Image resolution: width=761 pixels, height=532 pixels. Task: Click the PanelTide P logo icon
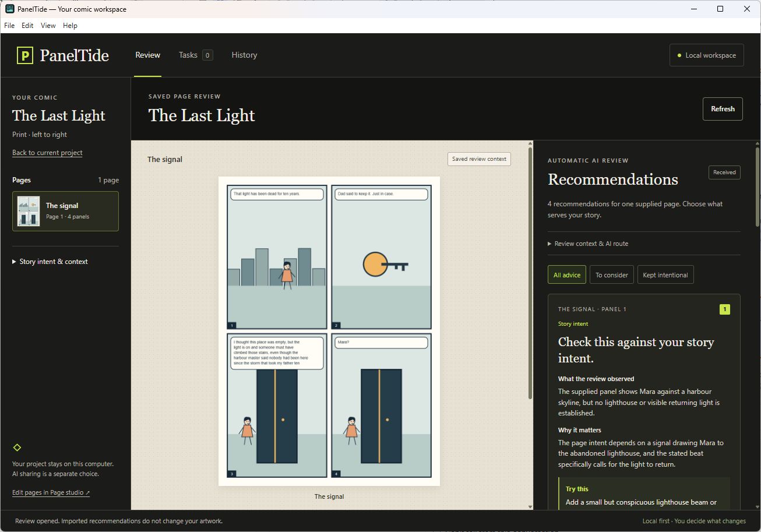pyautogui.click(x=25, y=55)
